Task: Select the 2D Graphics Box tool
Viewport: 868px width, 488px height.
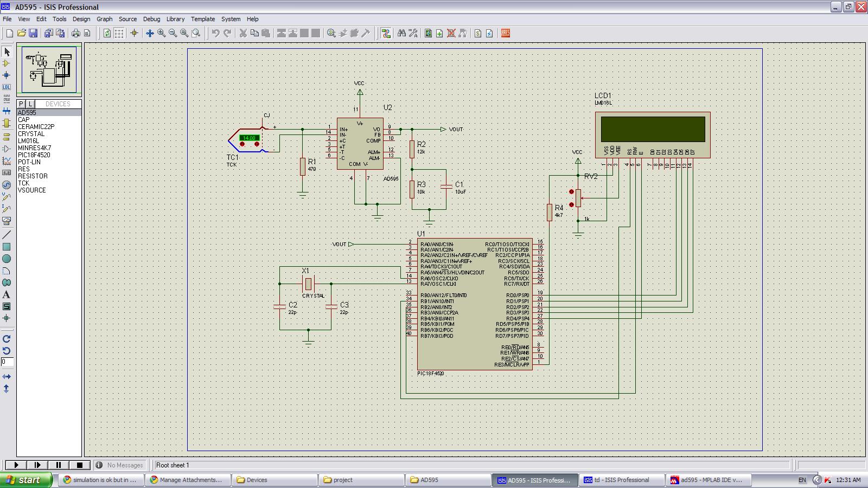Action: point(7,247)
